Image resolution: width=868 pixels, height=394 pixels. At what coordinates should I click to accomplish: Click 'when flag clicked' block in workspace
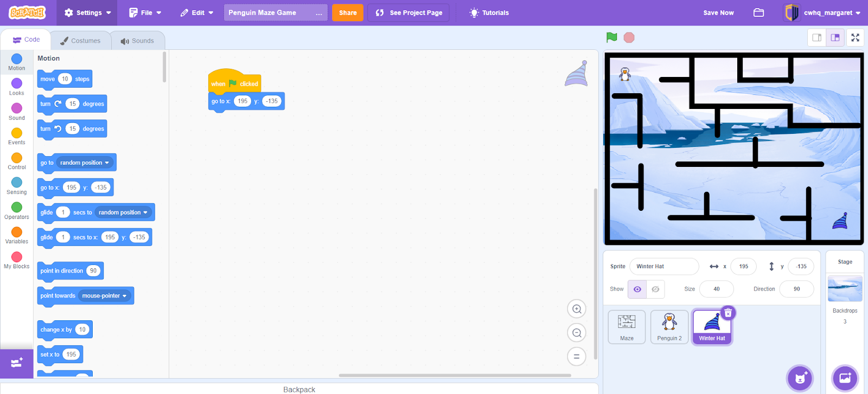pyautogui.click(x=234, y=82)
